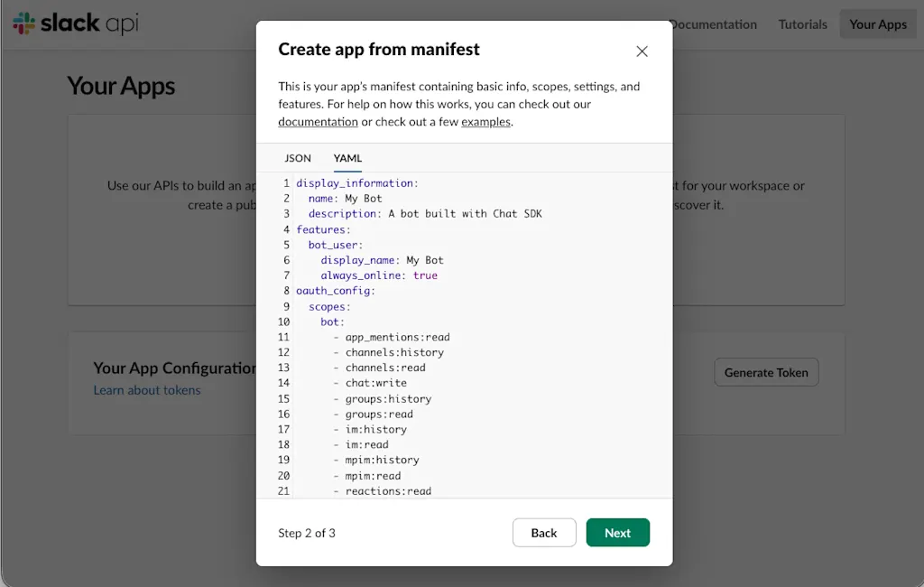Click the im:history scope
The height and width of the screenshot is (587, 924).
pos(376,430)
